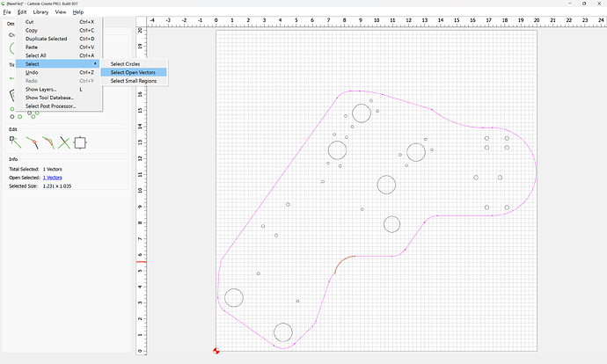Click the orange selected arc on canvas

click(340, 261)
